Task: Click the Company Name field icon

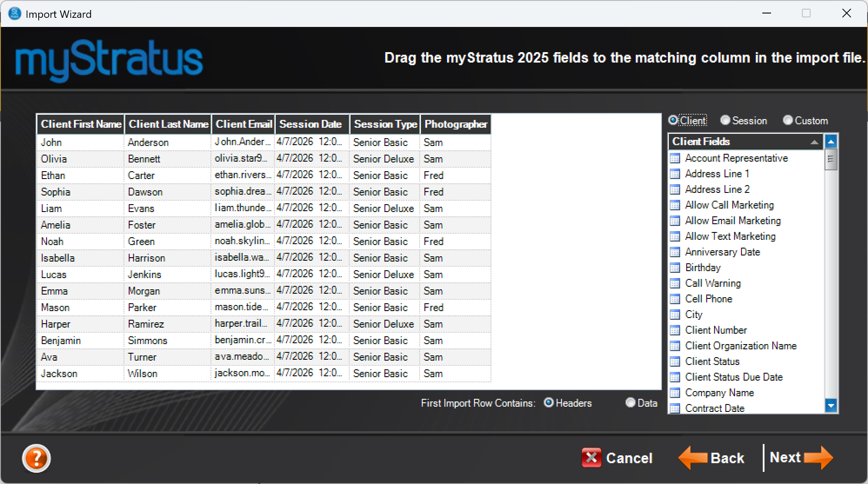Action: [675, 393]
